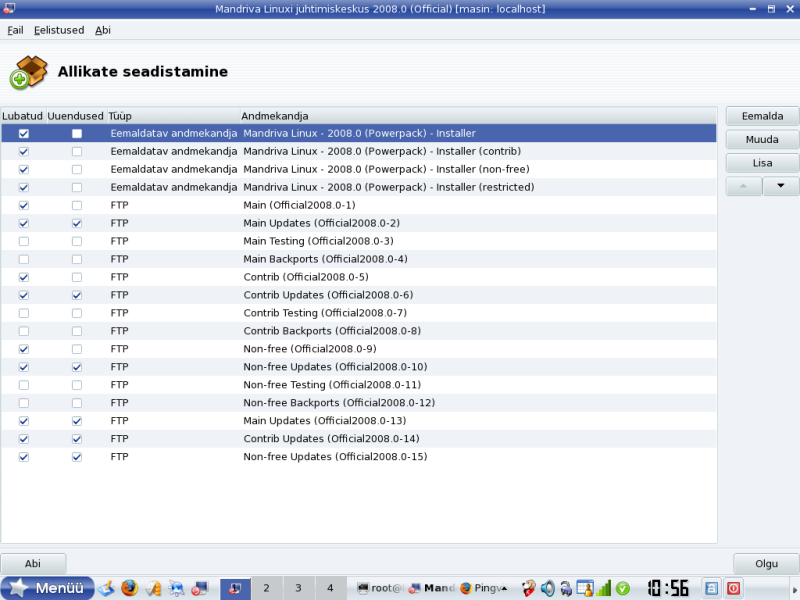The height and width of the screenshot is (600, 800).
Task: Open the calendar organizer tray icon
Action: [x=585, y=588]
